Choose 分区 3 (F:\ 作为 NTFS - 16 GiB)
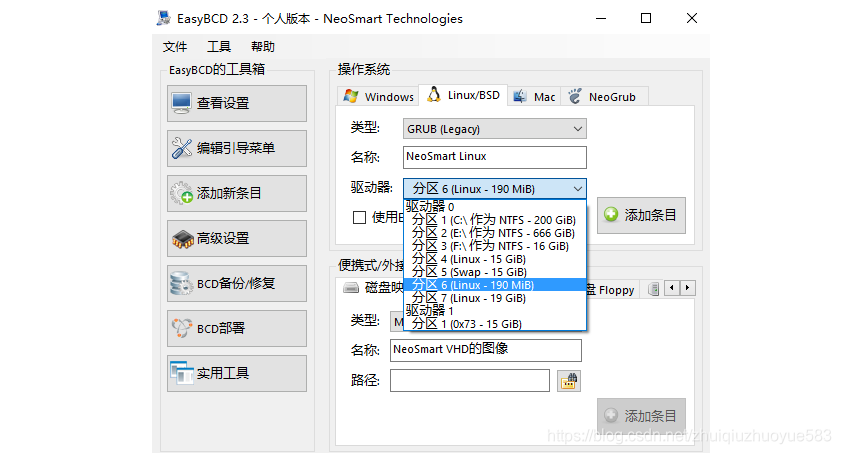Image resolution: width=841 pixels, height=454 pixels. click(494, 246)
